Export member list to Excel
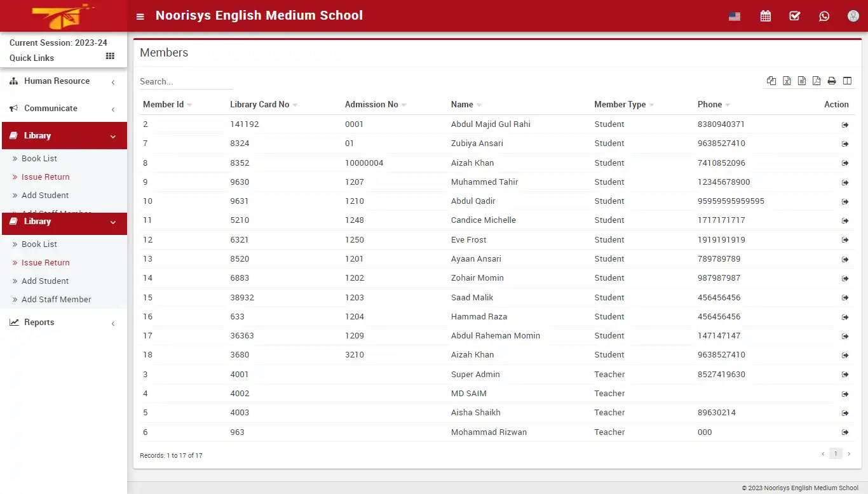Screen dimensions: 868x494 click(787, 81)
